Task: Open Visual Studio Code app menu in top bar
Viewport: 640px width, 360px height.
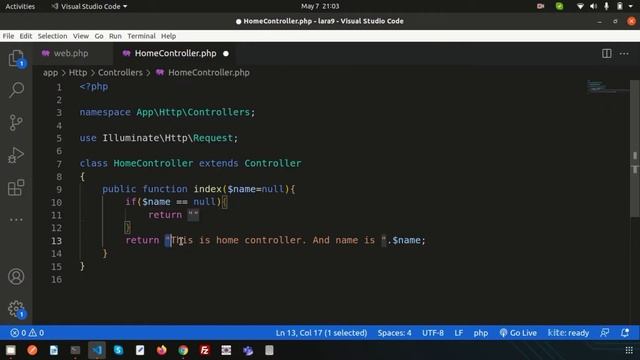Action: pos(89,7)
